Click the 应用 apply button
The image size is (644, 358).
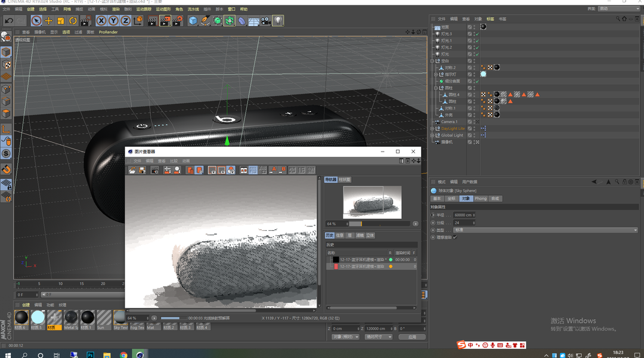point(412,337)
